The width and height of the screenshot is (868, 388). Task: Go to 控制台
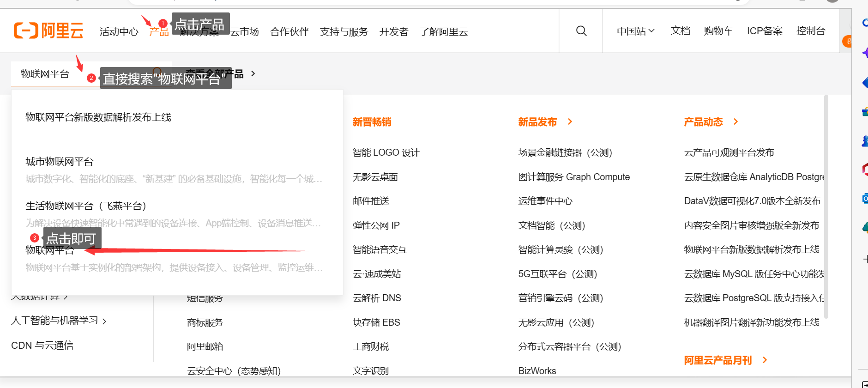click(811, 31)
